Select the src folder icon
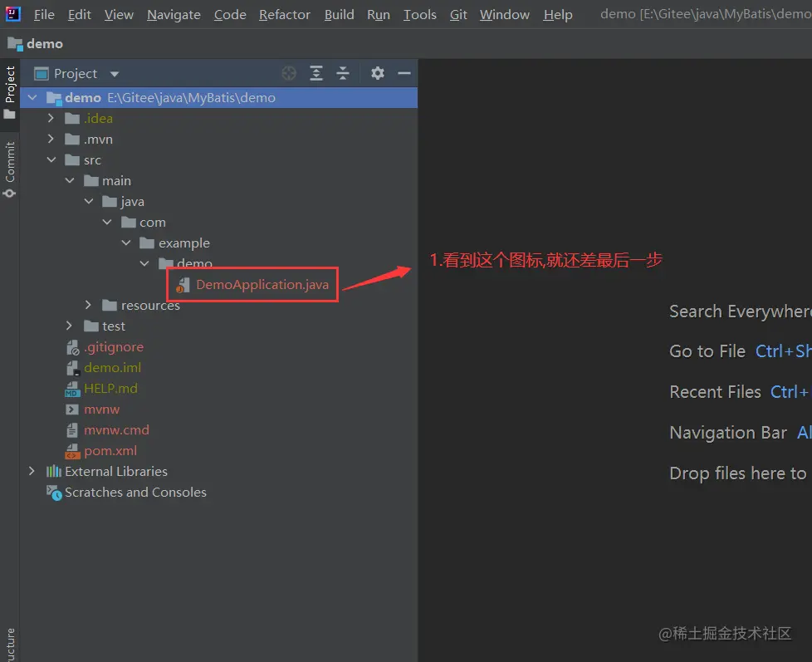 tap(72, 160)
